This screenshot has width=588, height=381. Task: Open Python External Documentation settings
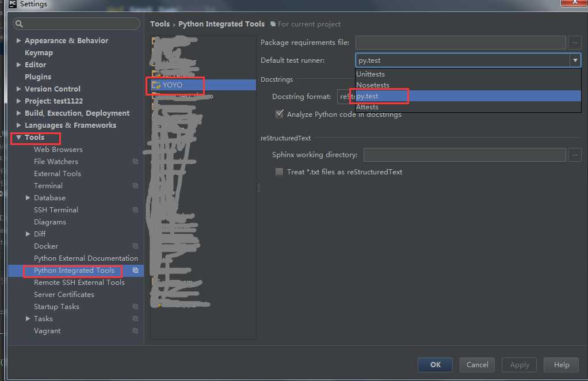click(86, 258)
